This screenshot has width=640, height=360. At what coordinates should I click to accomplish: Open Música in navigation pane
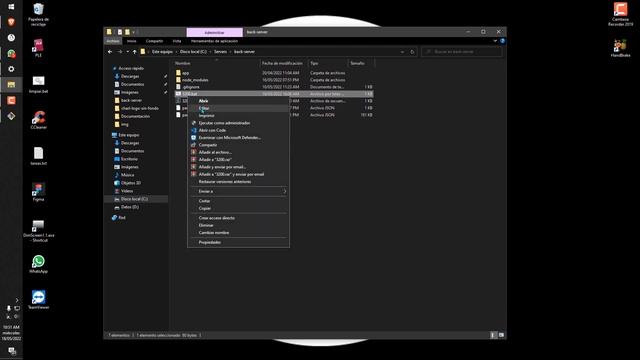(x=127, y=175)
